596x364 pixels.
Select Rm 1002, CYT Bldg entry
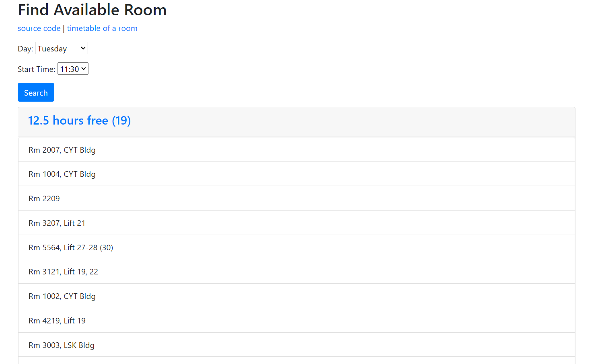click(x=62, y=296)
